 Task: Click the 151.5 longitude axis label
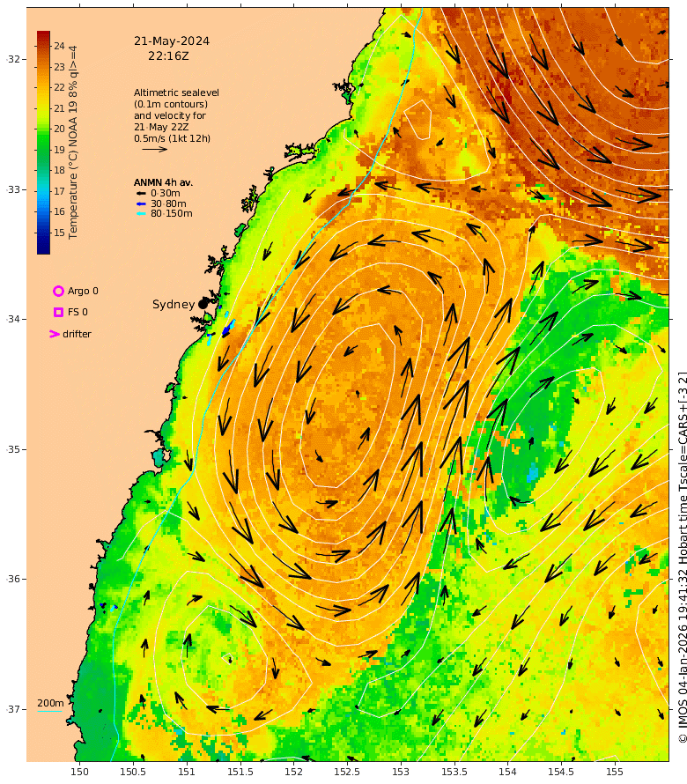[x=240, y=772]
